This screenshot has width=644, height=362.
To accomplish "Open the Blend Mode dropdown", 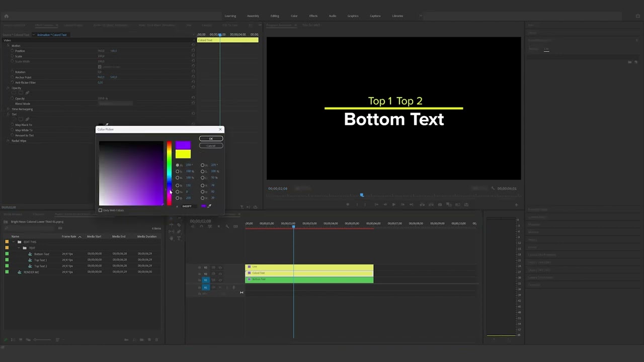I will click(x=115, y=104).
